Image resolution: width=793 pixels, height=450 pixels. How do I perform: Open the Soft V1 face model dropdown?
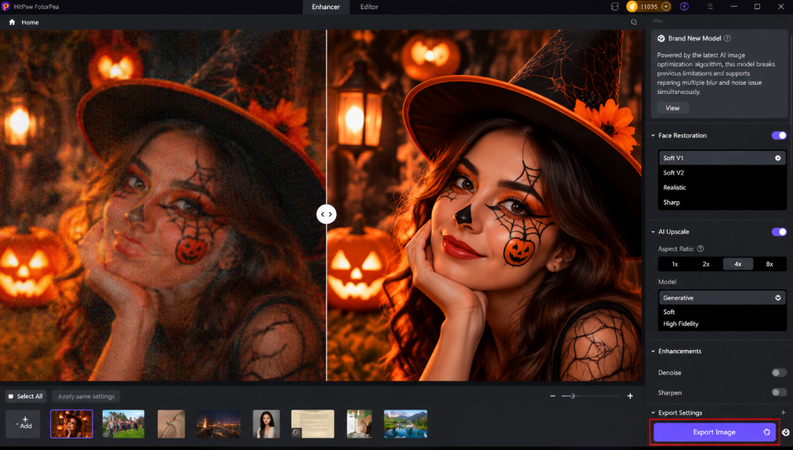[722, 158]
